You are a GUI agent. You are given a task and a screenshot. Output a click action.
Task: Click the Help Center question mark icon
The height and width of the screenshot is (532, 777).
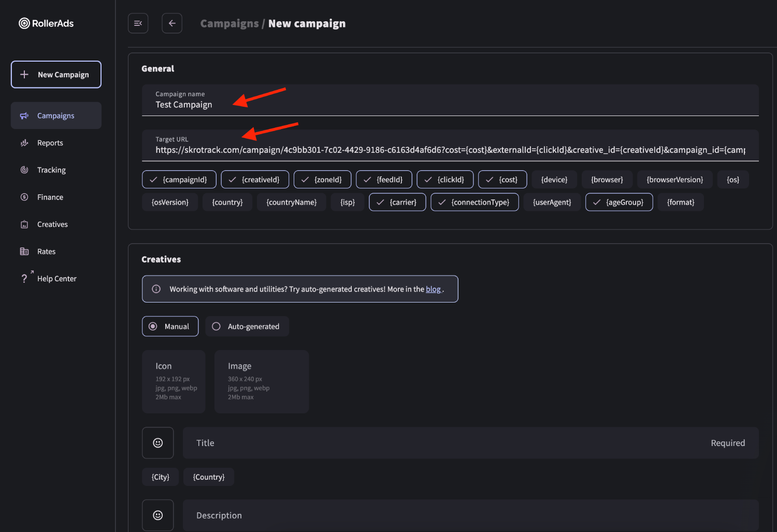24,279
